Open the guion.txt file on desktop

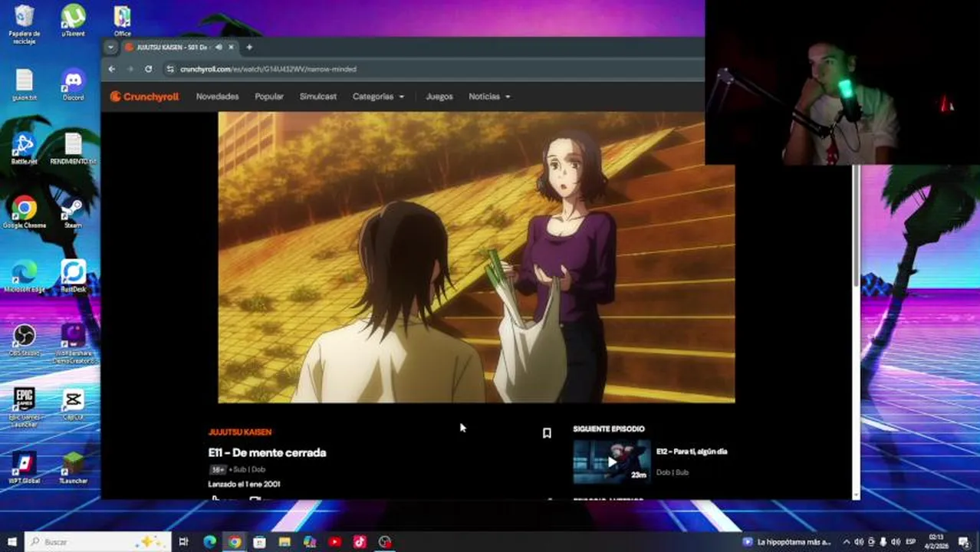(x=25, y=85)
